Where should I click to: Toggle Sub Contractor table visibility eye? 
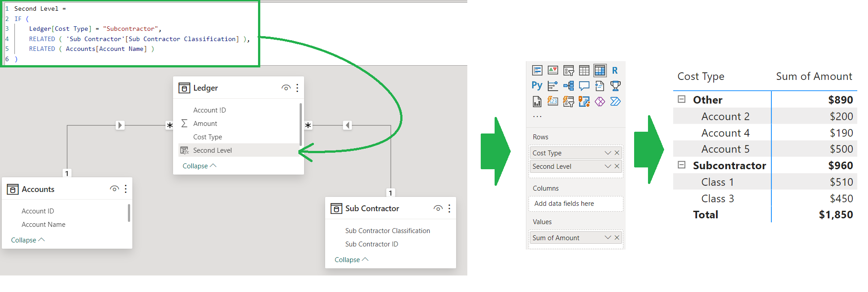pyautogui.click(x=438, y=208)
